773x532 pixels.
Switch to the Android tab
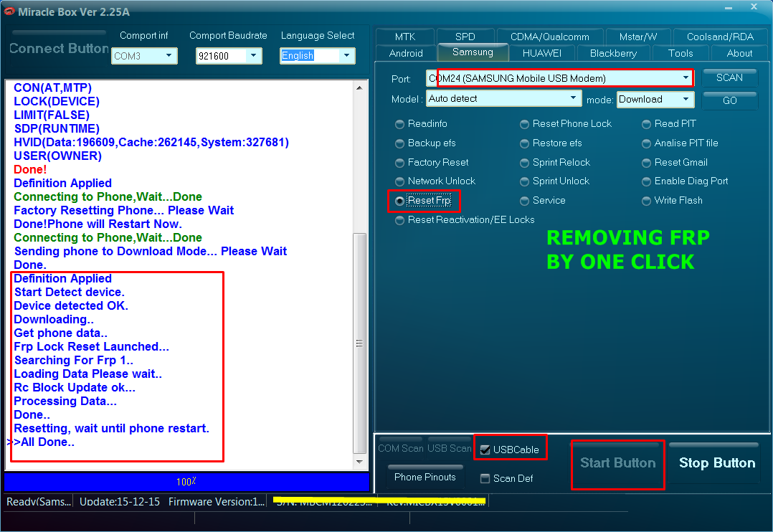click(406, 53)
